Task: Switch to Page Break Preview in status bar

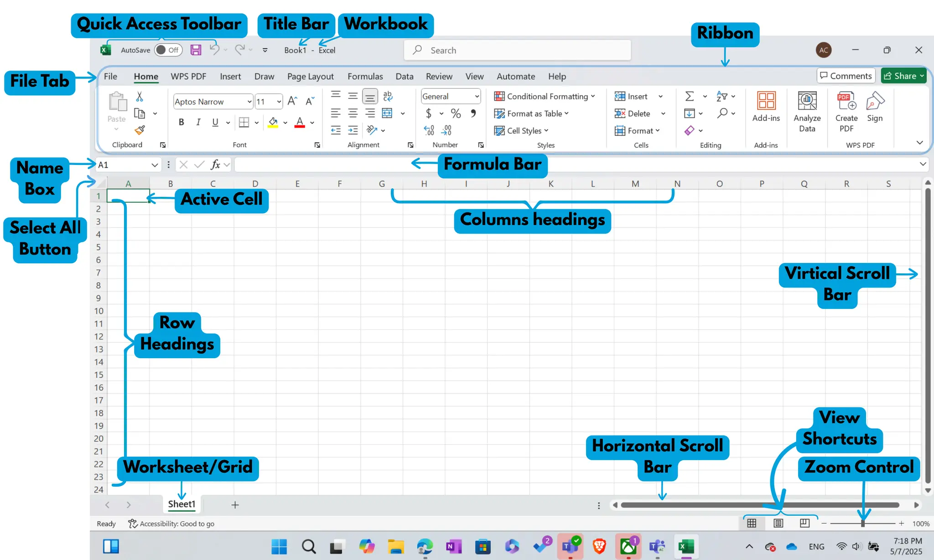Action: coord(805,523)
